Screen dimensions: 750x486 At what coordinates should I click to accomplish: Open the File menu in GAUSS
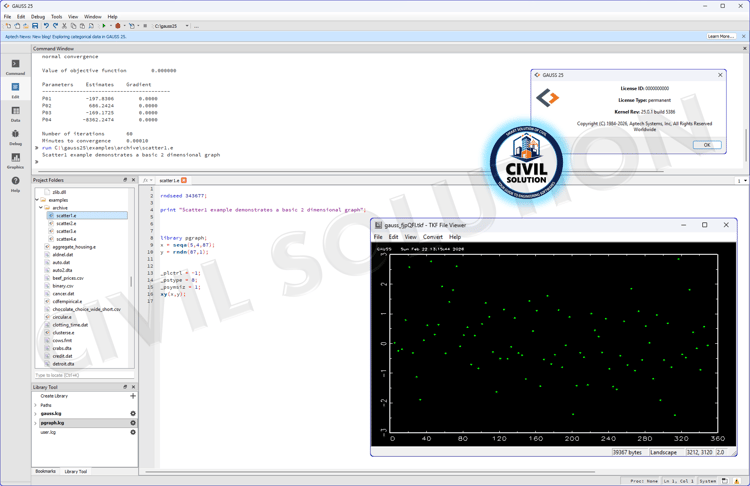coord(7,16)
